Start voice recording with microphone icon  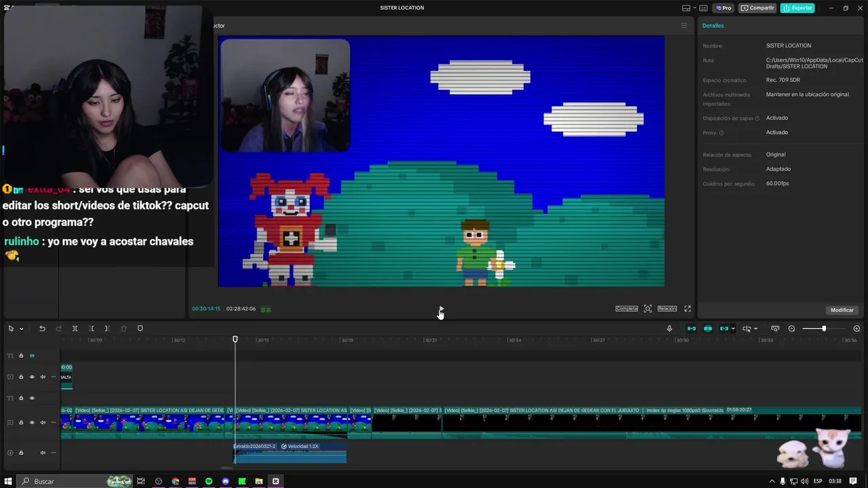pyautogui.click(x=669, y=329)
